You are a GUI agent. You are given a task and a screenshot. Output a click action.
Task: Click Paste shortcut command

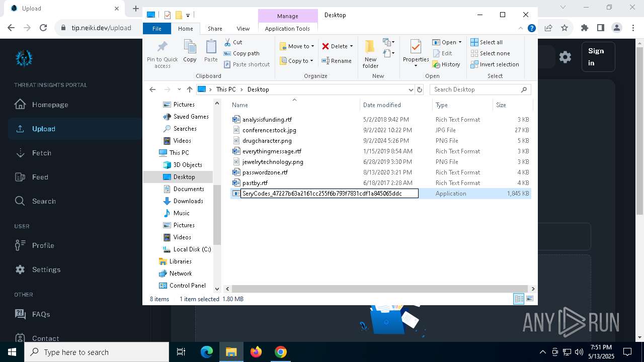click(247, 64)
